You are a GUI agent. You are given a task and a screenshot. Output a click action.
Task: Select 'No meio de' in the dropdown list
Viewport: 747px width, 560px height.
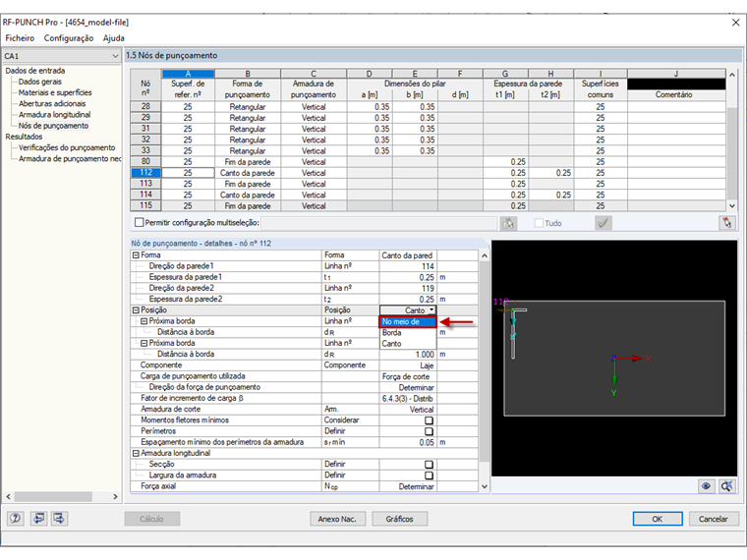click(408, 322)
